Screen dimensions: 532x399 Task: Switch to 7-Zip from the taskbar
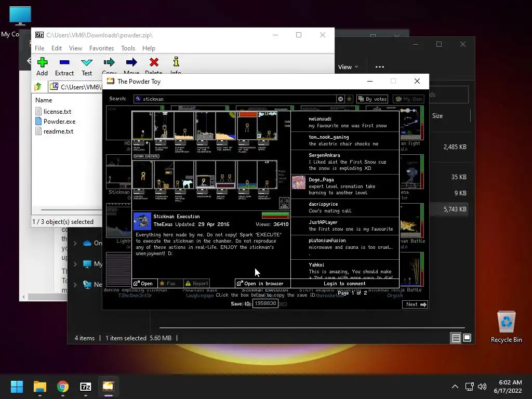tap(86, 386)
